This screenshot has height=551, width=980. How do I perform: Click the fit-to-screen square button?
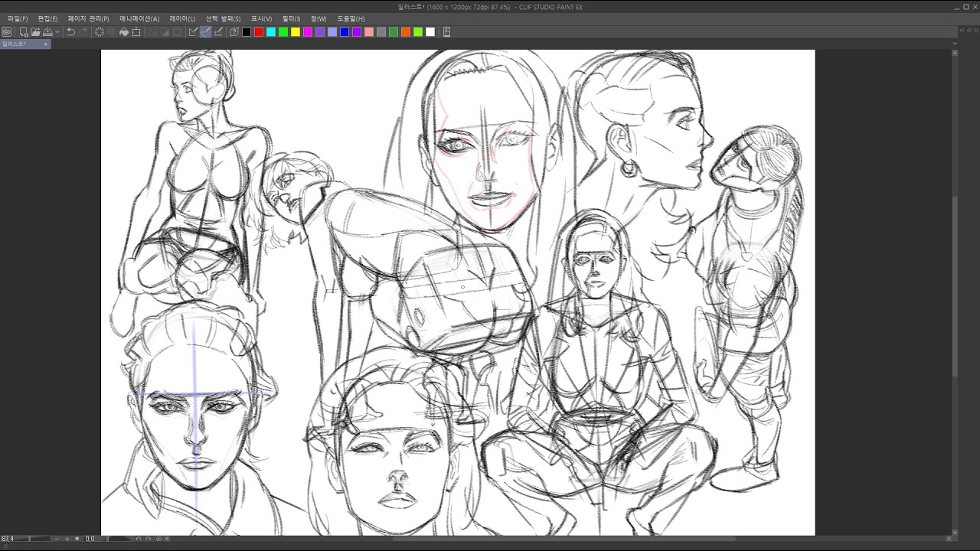tap(77, 539)
